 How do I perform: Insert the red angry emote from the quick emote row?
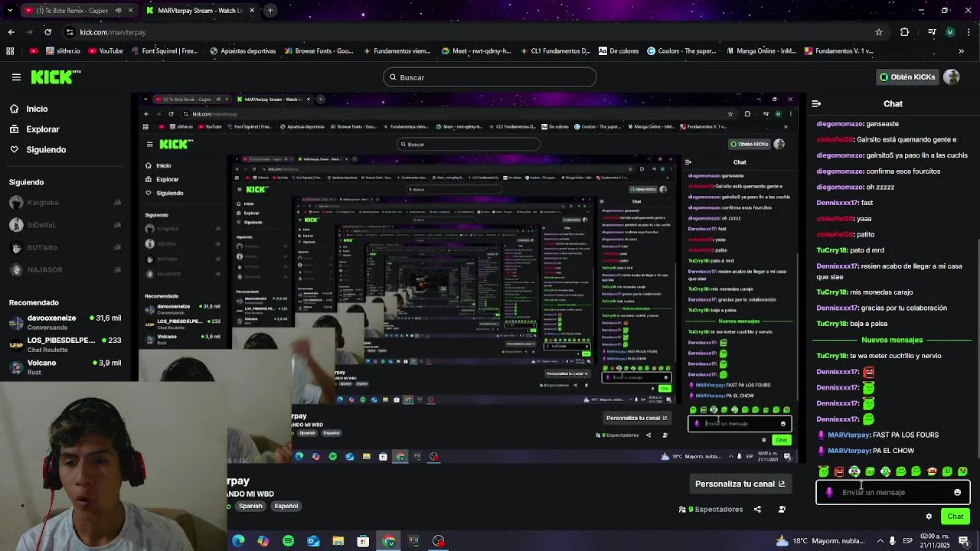(839, 471)
